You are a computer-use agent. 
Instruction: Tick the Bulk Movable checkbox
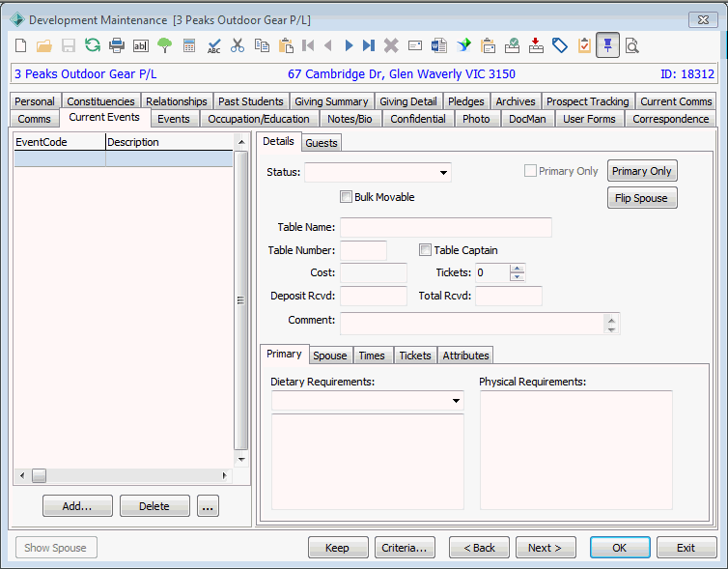point(346,197)
